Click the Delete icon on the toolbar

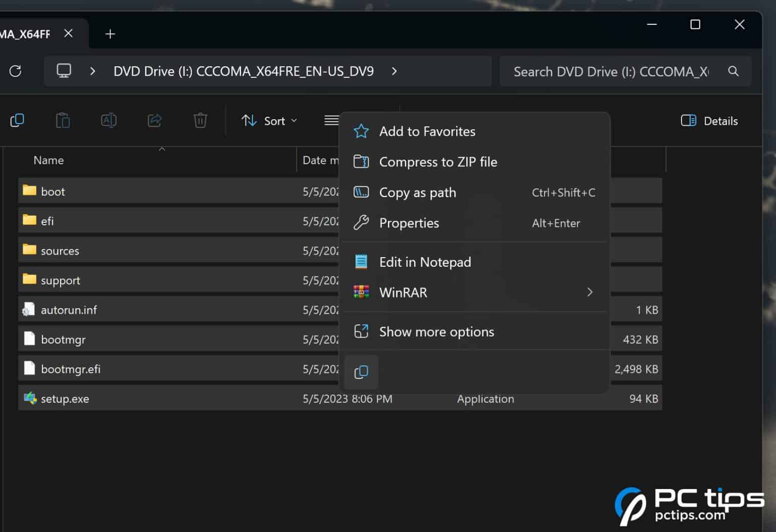point(200,120)
